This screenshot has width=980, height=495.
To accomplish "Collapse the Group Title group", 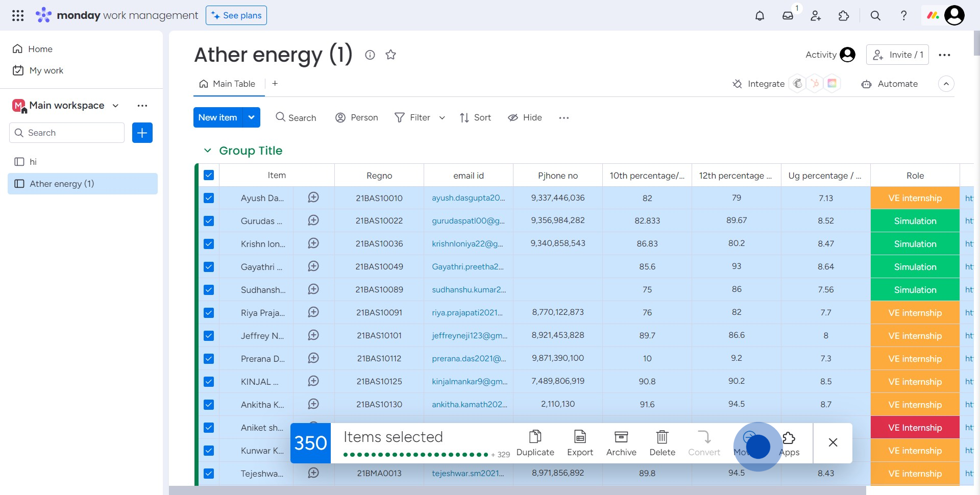I will tap(207, 151).
